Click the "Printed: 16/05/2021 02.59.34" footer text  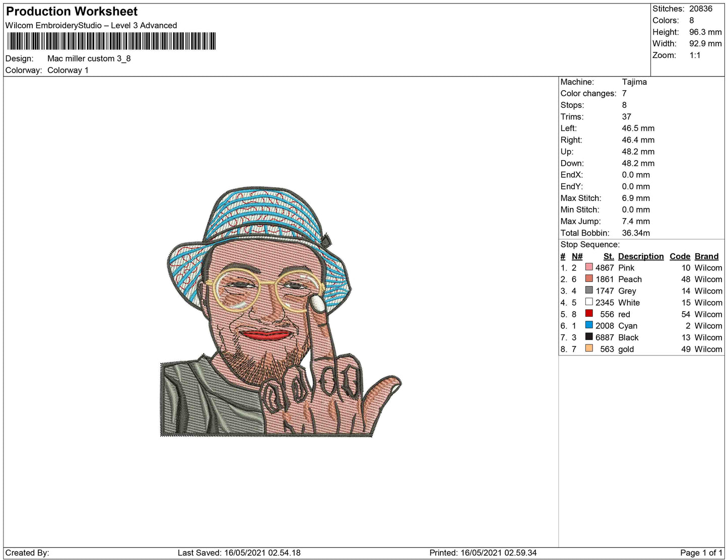483,552
